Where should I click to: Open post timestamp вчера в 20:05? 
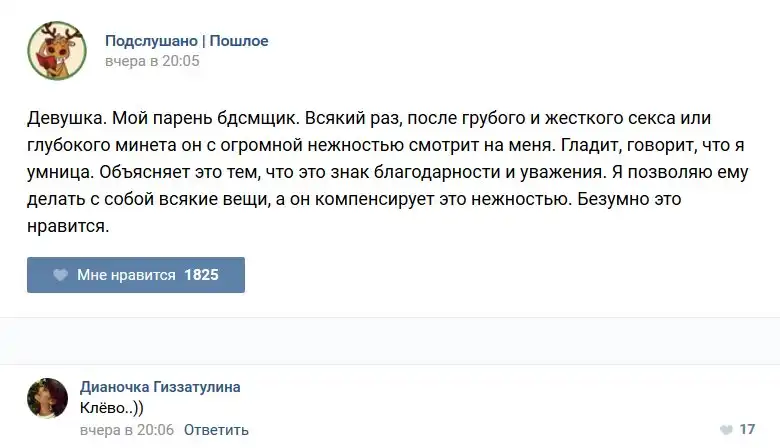coord(152,61)
